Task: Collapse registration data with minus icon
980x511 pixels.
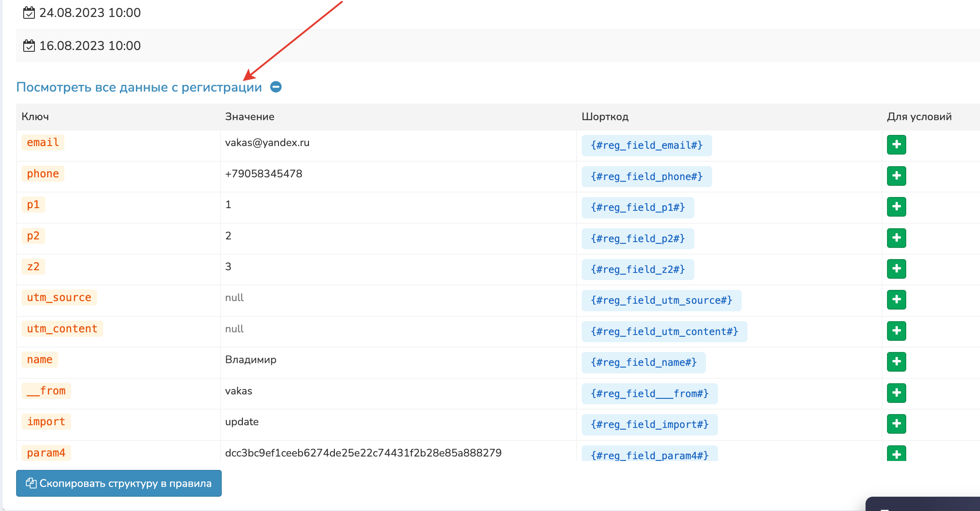Action: pyautogui.click(x=276, y=87)
